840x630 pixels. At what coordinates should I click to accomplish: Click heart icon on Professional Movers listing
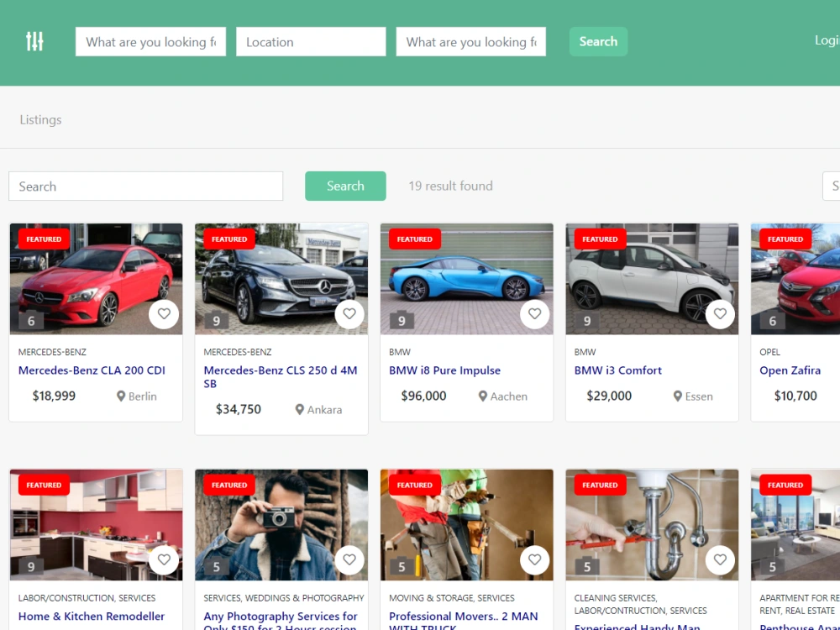tap(534, 559)
